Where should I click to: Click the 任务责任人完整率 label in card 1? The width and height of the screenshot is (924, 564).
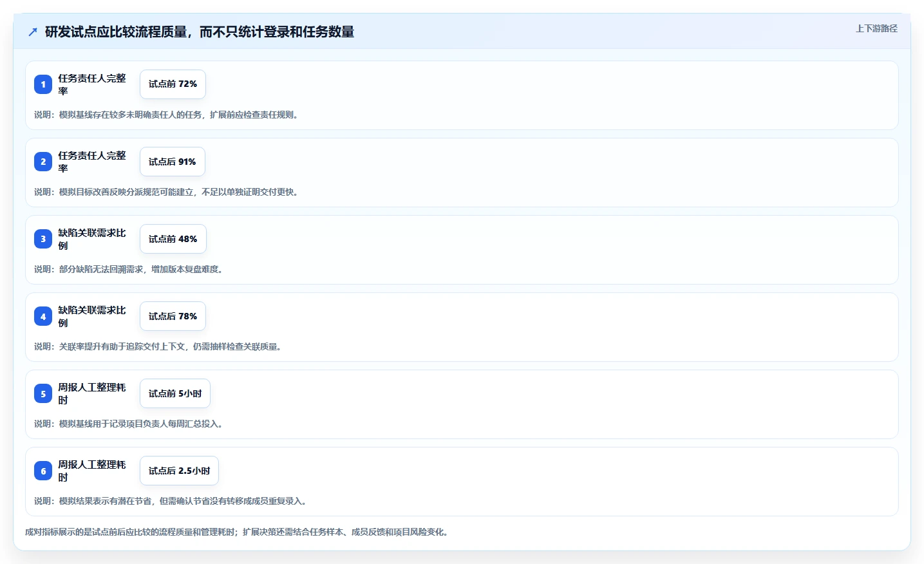[x=92, y=84]
